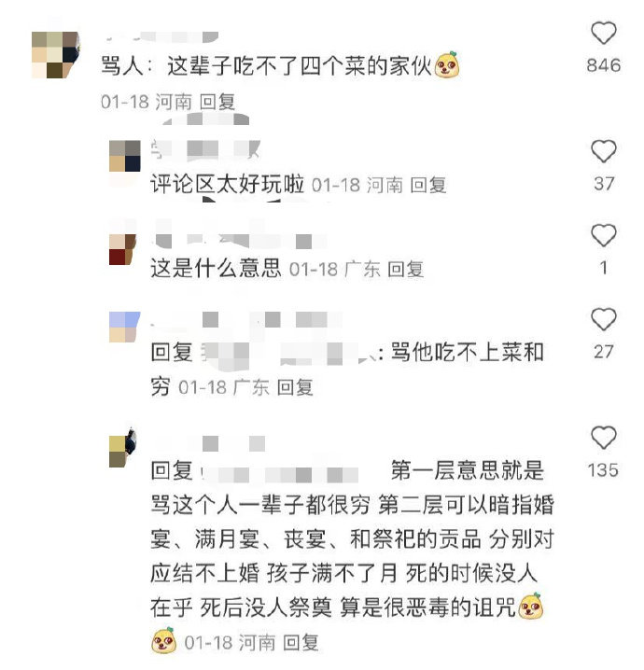Reply to the long 诅咒 explanation comment
The height and width of the screenshot is (670, 644).
coord(301,643)
